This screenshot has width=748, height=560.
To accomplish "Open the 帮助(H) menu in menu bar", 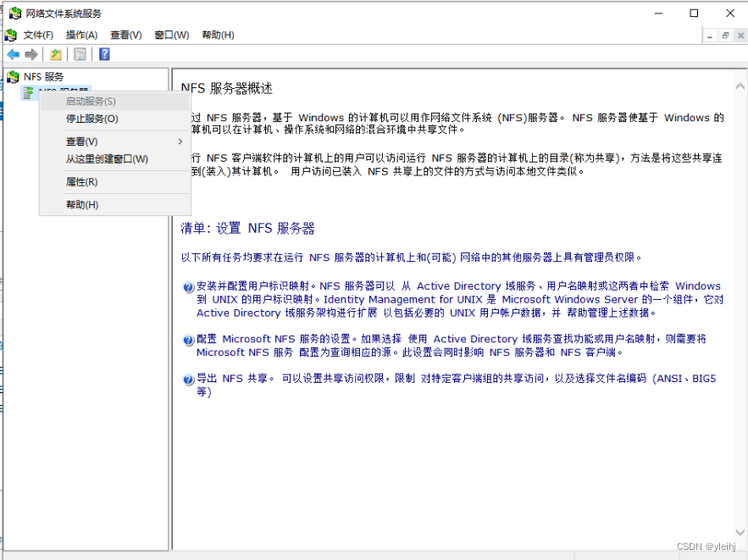I will [218, 35].
